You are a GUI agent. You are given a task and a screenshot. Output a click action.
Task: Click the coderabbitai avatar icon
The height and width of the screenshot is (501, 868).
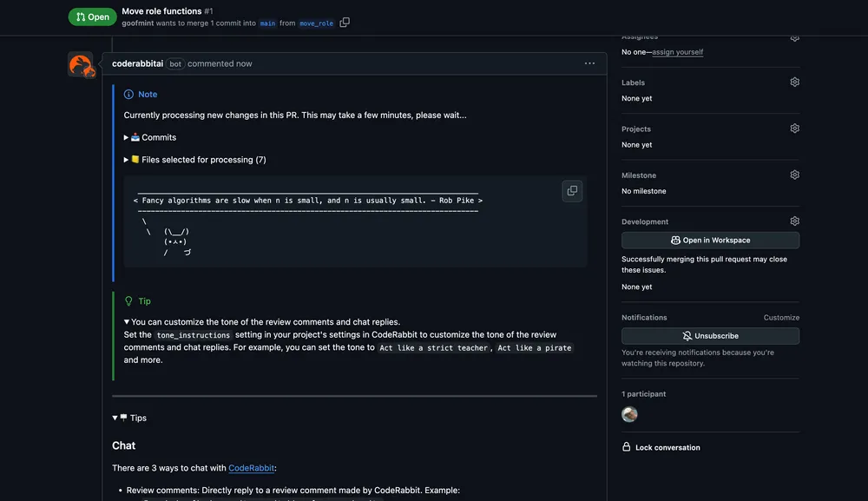pos(81,64)
